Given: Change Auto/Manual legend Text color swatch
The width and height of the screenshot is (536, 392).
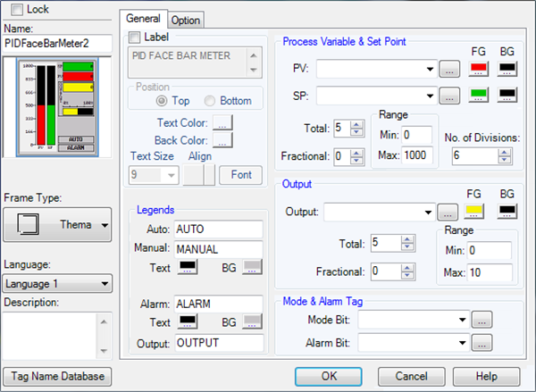Looking at the screenshot, I should tap(188, 267).
